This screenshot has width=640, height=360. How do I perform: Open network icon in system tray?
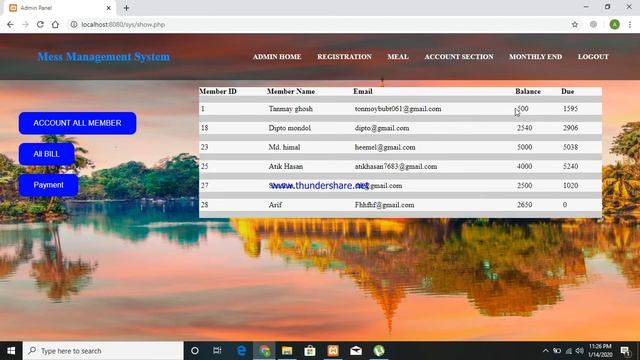click(x=569, y=351)
